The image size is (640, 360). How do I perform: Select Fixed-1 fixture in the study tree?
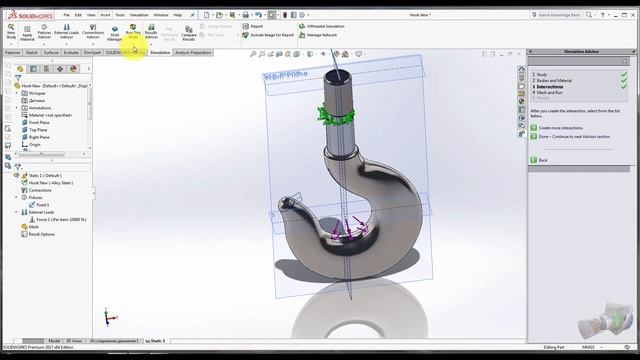(39, 205)
